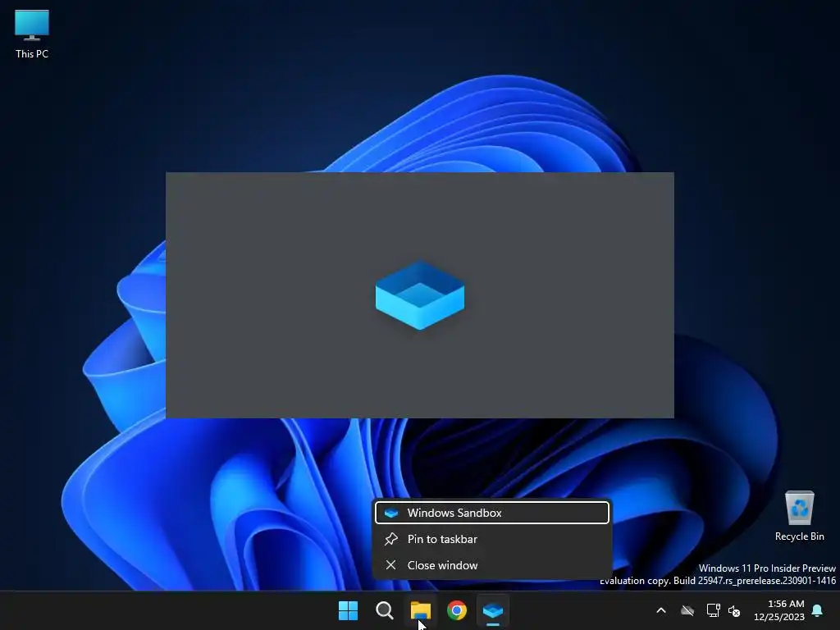Screen dimensions: 840x630
Task: Choose Pin to taskbar
Action: tap(492, 539)
